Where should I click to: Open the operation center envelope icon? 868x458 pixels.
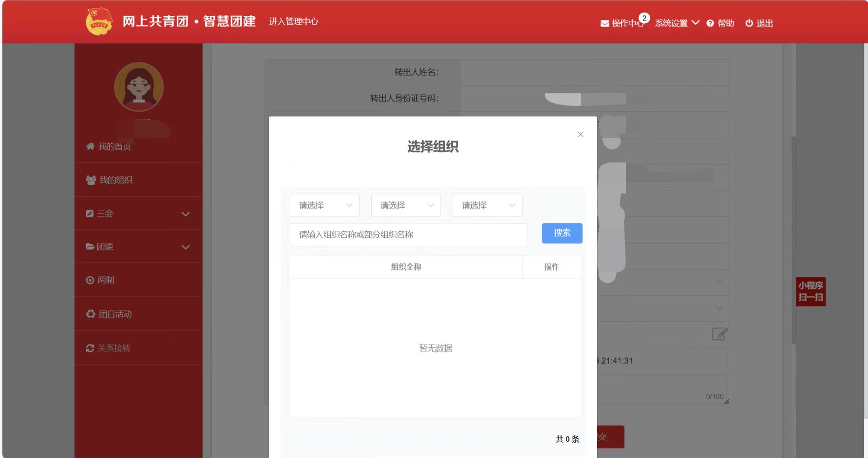pos(604,23)
